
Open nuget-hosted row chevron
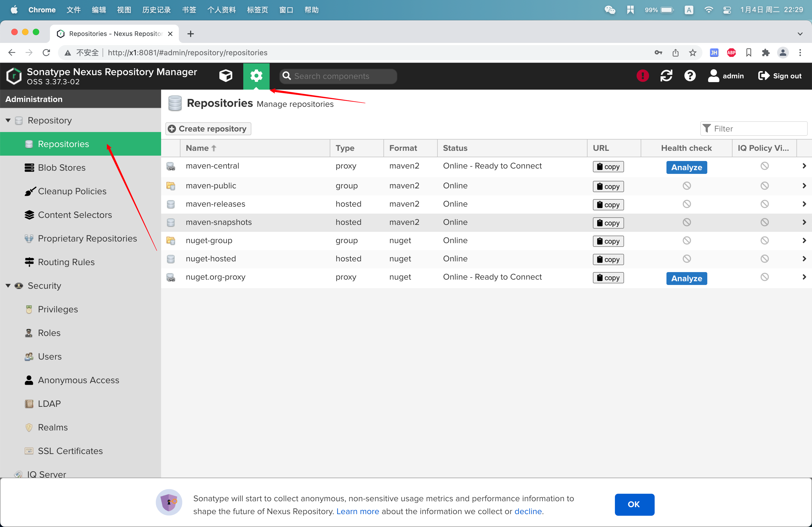pos(804,258)
